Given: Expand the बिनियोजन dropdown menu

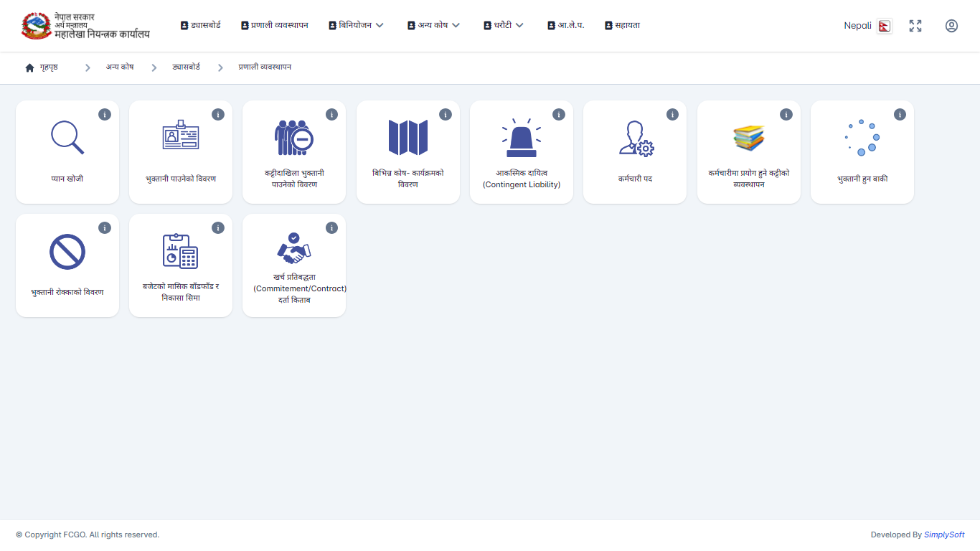Looking at the screenshot, I should tap(357, 25).
